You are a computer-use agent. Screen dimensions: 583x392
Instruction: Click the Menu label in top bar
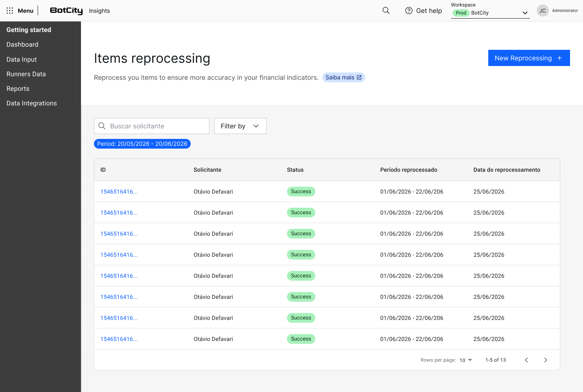pos(26,11)
